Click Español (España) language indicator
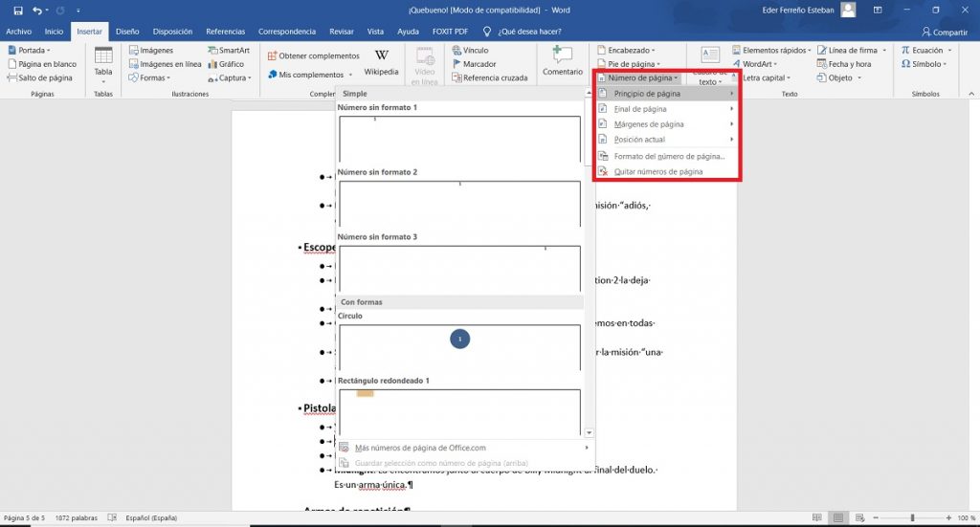This screenshot has height=527, width=980. pyautogui.click(x=151, y=517)
